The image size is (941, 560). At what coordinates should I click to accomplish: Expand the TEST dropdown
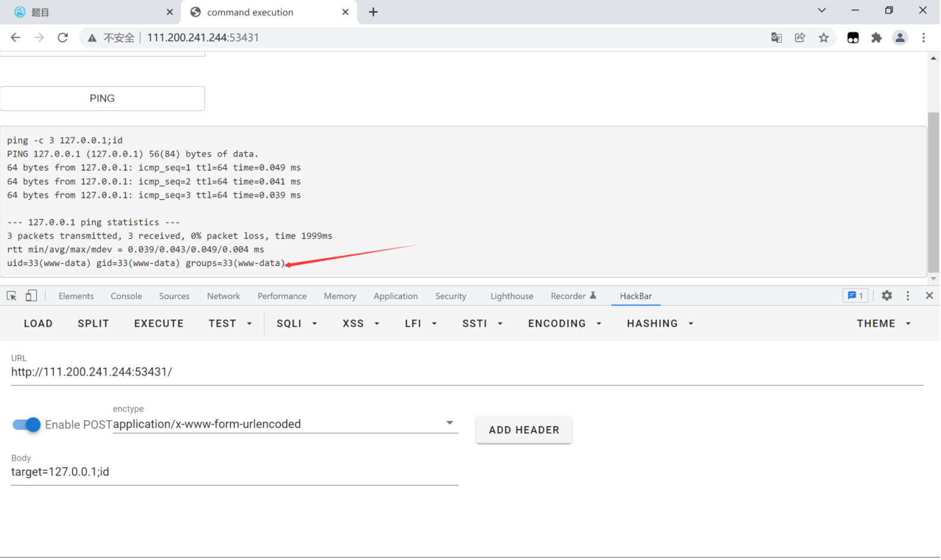pos(230,324)
